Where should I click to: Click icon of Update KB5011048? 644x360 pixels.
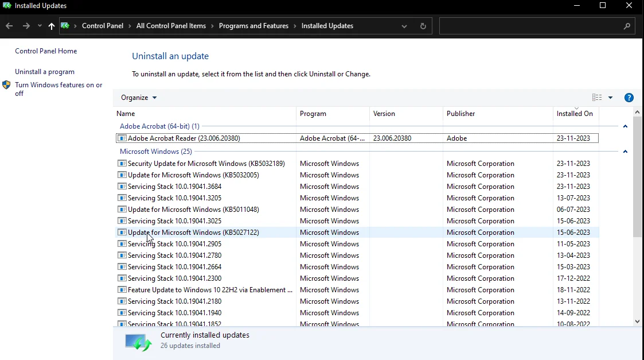tap(122, 210)
